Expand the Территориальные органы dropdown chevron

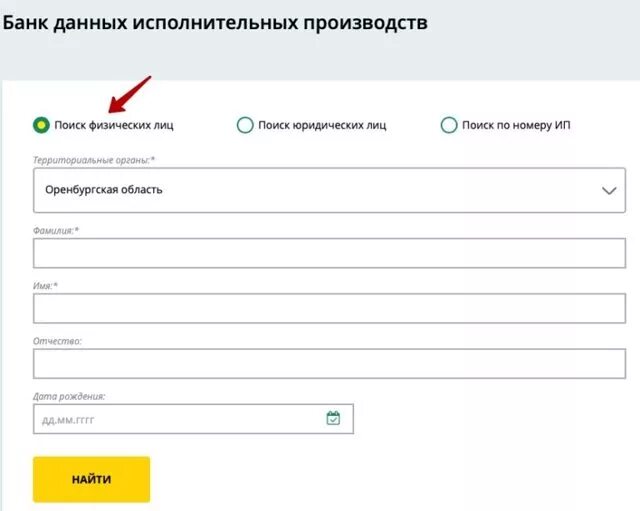tap(609, 191)
